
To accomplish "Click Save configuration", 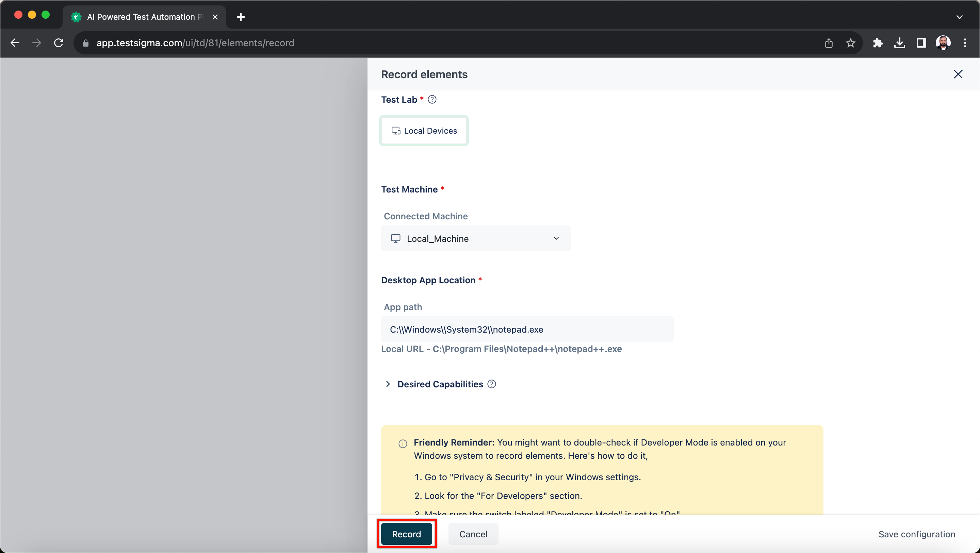I will point(917,534).
